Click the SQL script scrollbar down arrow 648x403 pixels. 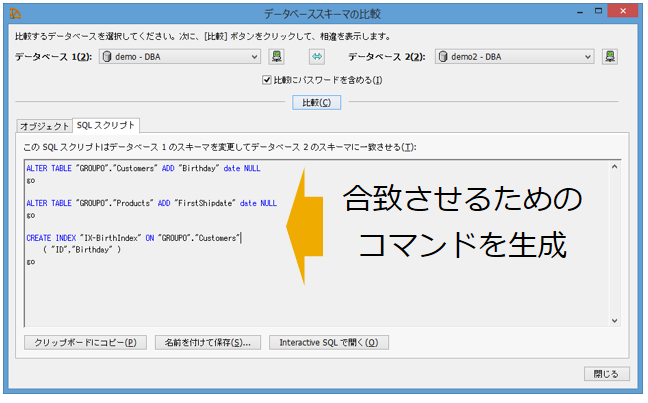tap(615, 321)
